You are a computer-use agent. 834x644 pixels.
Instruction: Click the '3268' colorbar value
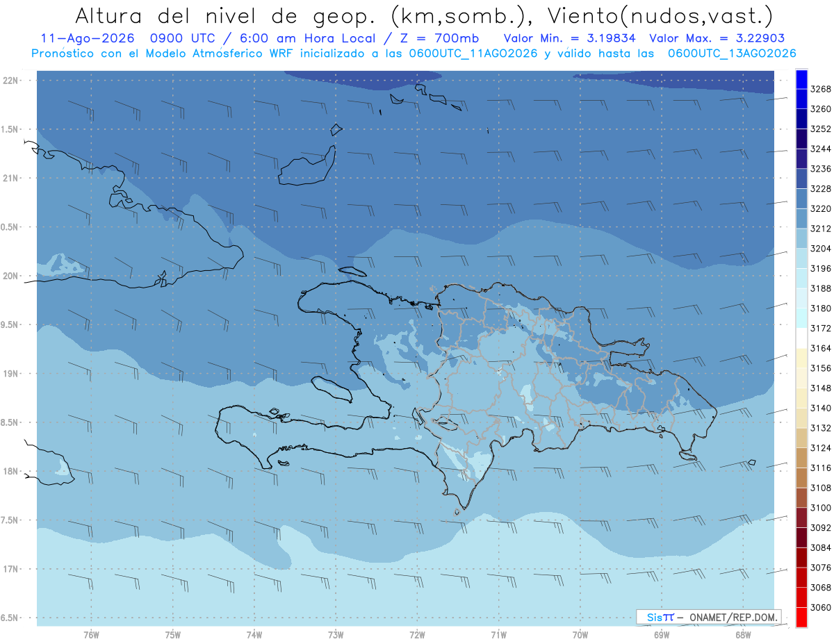pyautogui.click(x=821, y=90)
